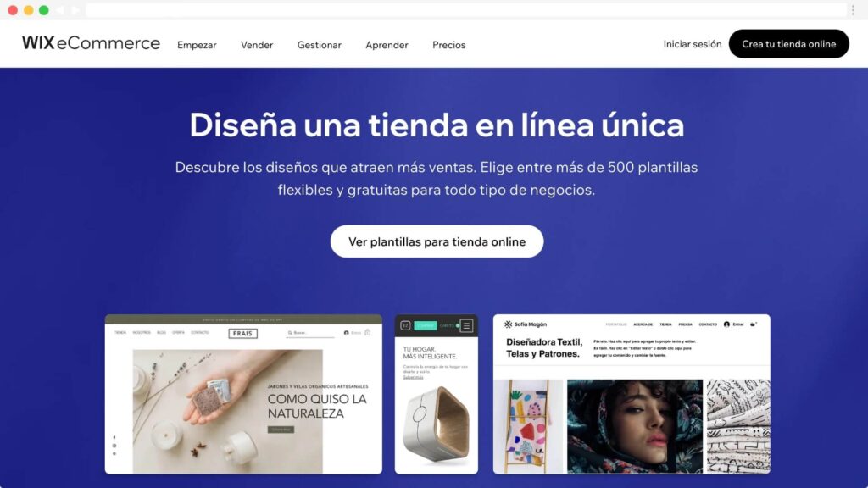Expand the Empezar navigation menu

pos(197,45)
